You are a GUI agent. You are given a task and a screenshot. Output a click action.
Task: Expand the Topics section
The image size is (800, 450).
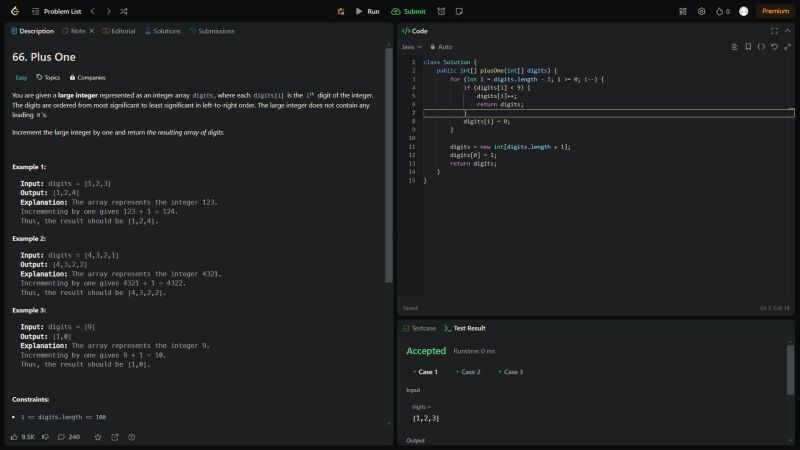[x=48, y=78]
